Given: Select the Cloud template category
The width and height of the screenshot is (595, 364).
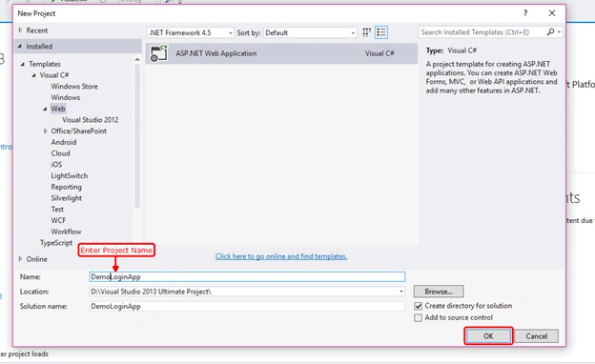Looking at the screenshot, I should (60, 153).
